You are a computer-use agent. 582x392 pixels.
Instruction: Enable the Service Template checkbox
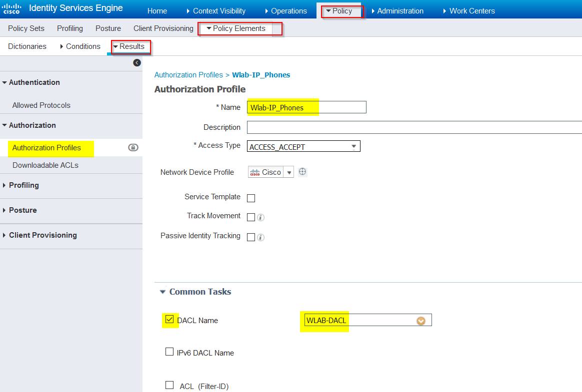point(251,198)
